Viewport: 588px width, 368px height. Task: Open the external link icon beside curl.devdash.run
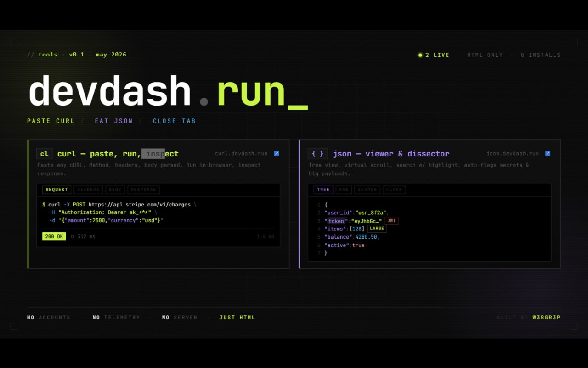click(277, 153)
